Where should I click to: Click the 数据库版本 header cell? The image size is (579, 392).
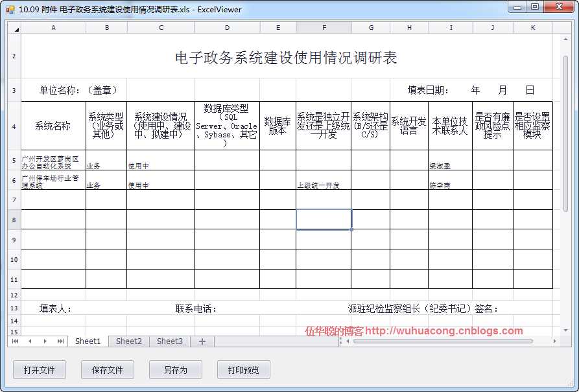(x=278, y=126)
